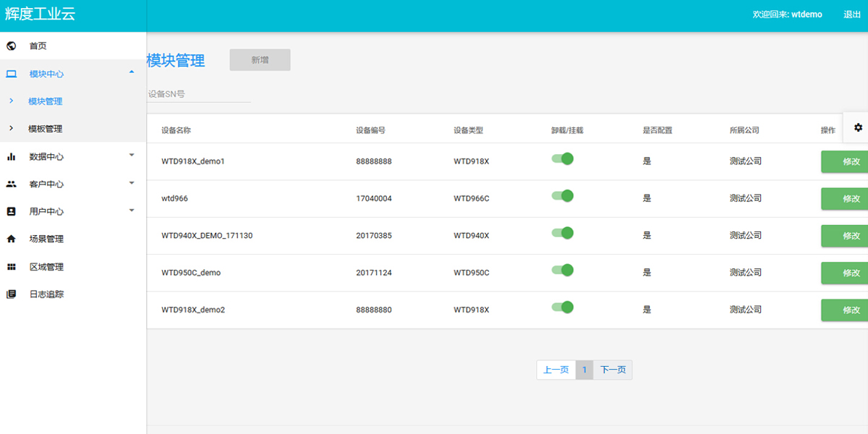Collapse the 模块中心 menu arrow

[x=131, y=72]
